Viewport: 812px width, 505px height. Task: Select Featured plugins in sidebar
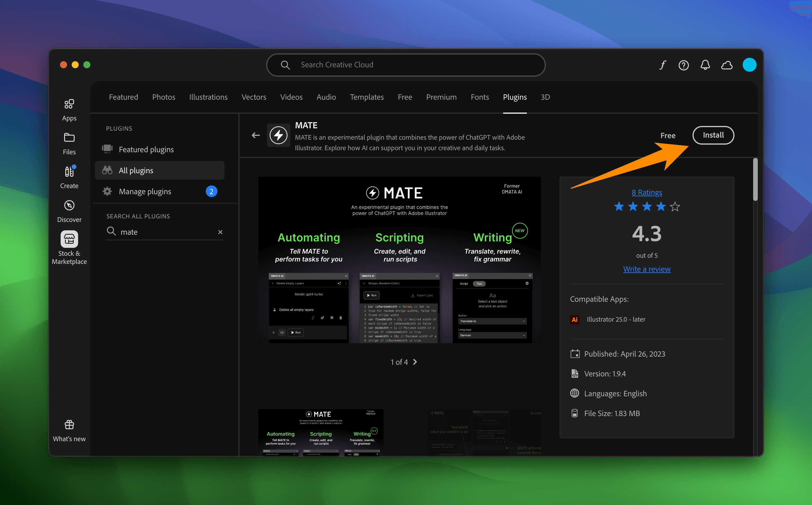146,149
